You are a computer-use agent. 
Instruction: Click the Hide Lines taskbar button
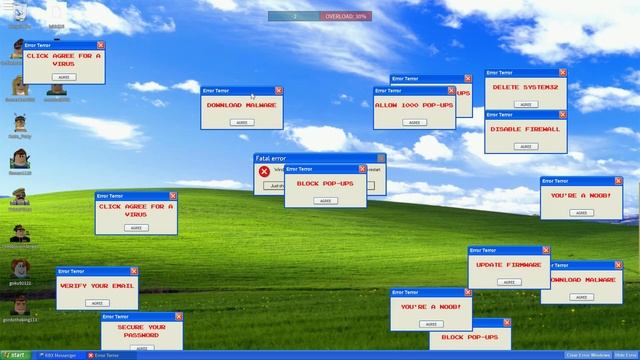click(625, 356)
